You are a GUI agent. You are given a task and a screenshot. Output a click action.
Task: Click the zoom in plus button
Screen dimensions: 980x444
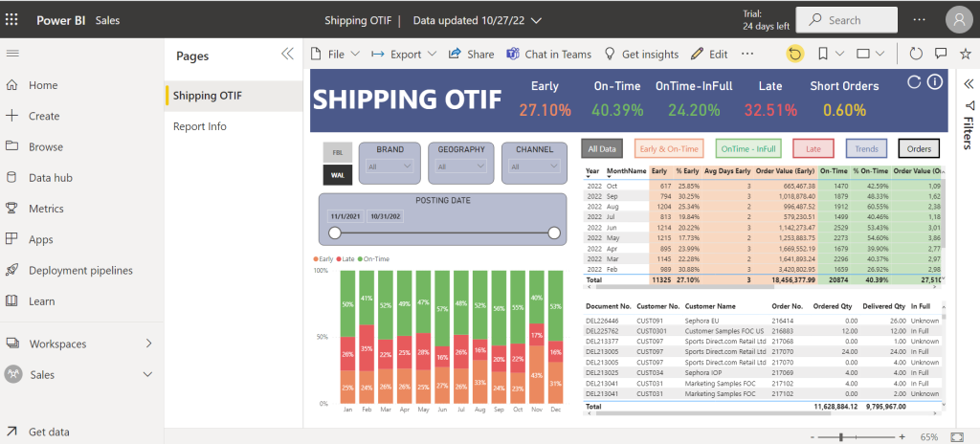(902, 436)
